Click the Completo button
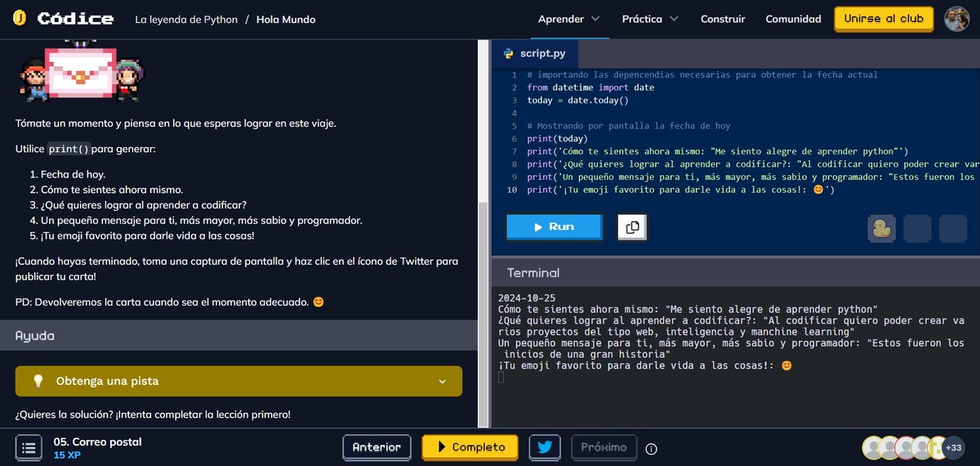 pyautogui.click(x=470, y=447)
